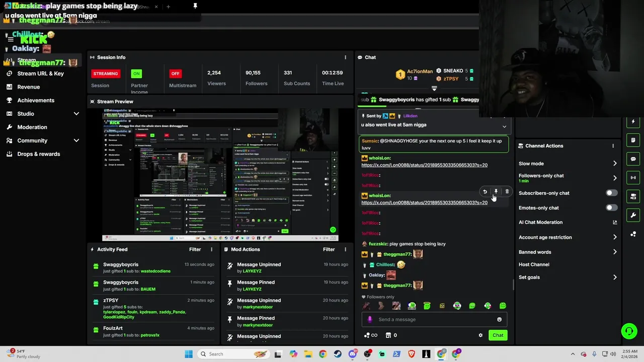The width and height of the screenshot is (644, 362).
Task: Click the notes page icon in right rail
Action: coord(633,140)
